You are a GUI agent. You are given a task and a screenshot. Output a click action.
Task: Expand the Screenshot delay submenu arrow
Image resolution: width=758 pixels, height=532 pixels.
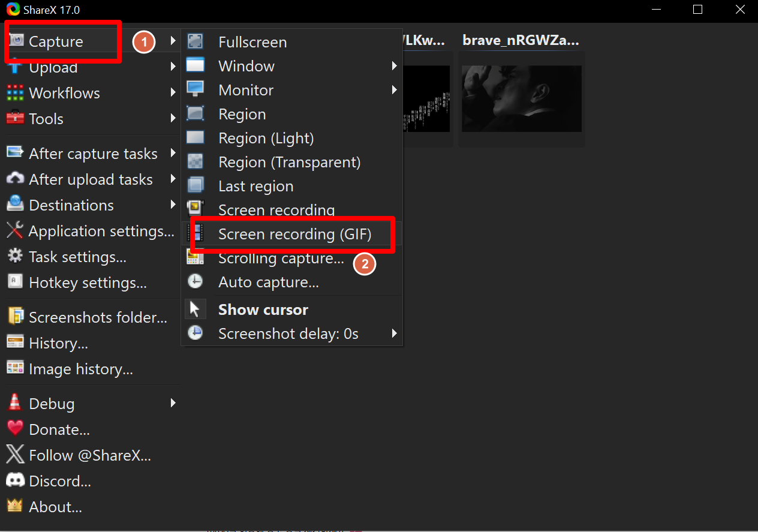[395, 333]
